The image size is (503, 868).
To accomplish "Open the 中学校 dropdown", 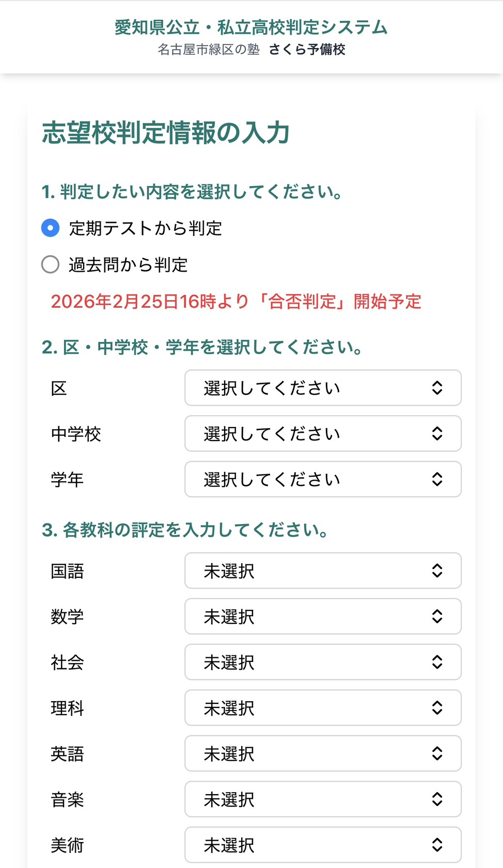I will tap(322, 434).
